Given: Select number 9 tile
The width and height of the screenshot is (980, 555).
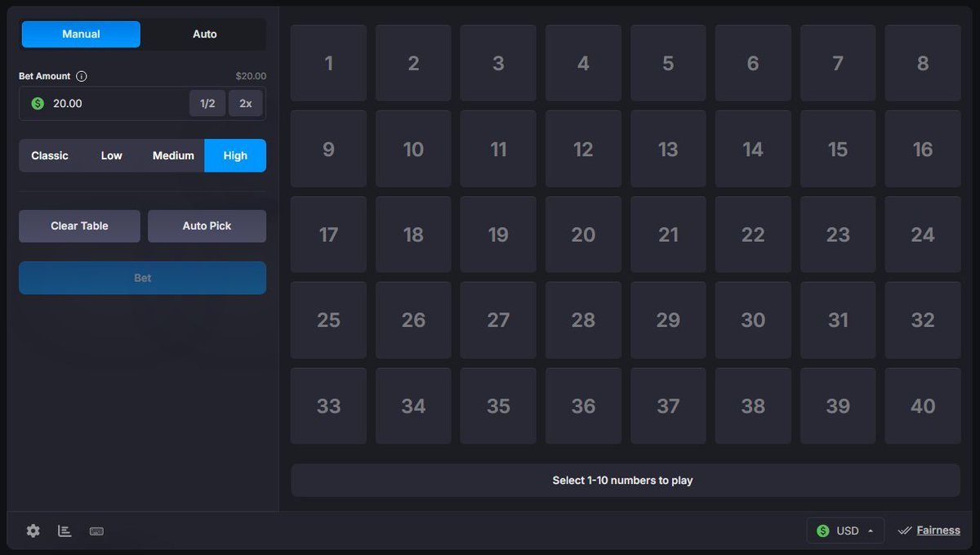Looking at the screenshot, I should click(x=328, y=149).
